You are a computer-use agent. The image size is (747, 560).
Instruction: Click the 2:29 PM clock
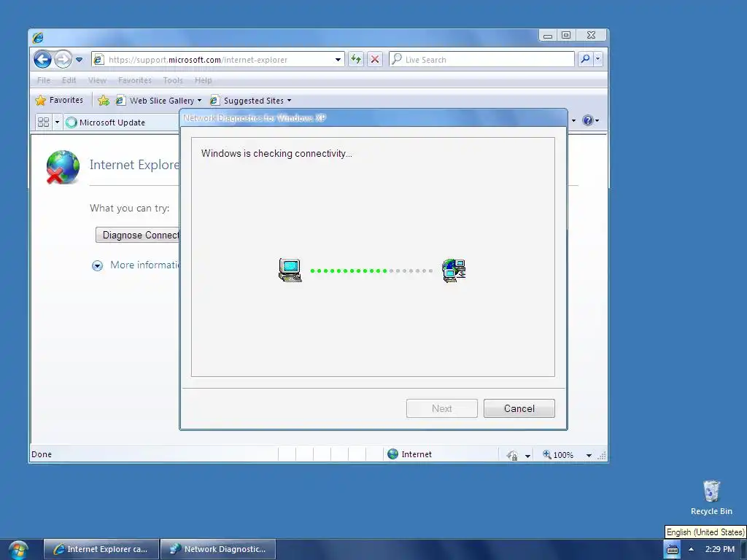[x=720, y=549]
